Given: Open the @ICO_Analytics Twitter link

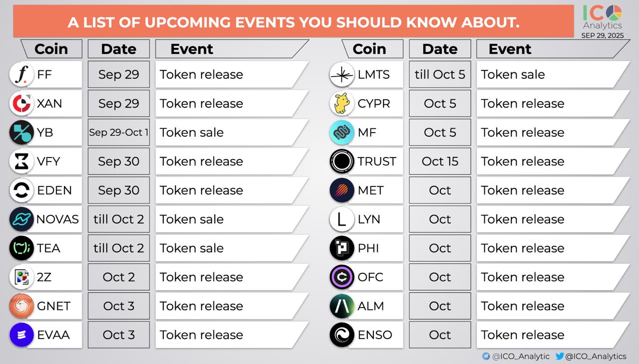Looking at the screenshot, I should point(591,356).
